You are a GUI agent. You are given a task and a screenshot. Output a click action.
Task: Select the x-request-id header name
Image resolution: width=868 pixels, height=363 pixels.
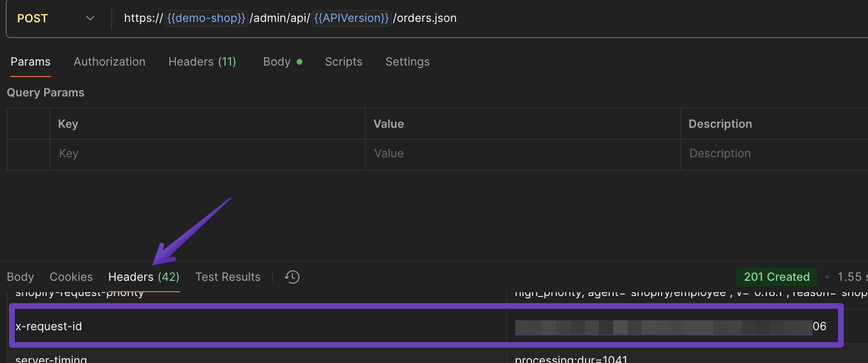point(48,326)
